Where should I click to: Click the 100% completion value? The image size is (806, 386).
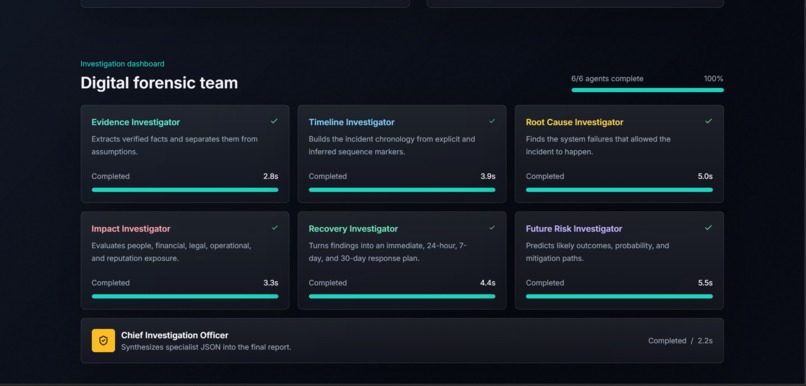pos(713,79)
